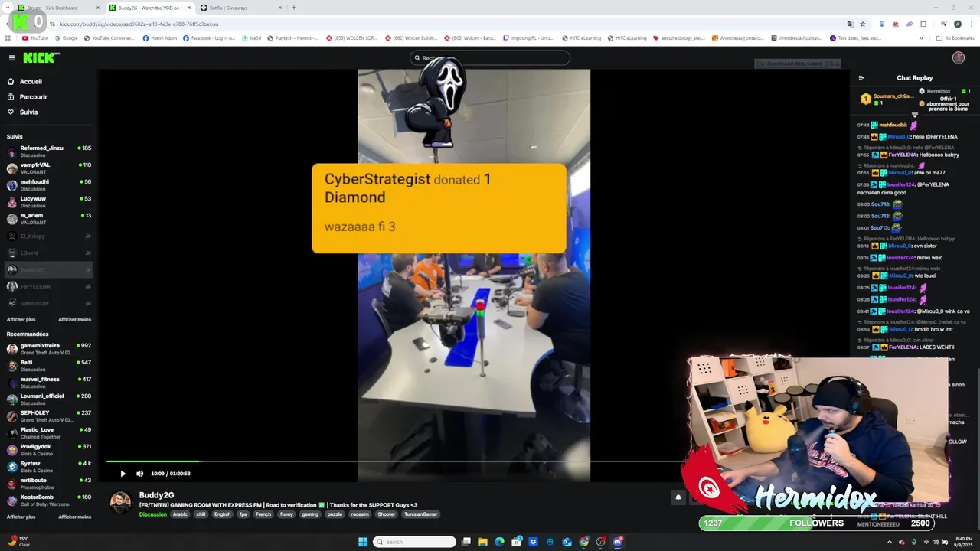Click Buddy2G streamer avatar
Screen dimensions: 980x551
(120, 503)
